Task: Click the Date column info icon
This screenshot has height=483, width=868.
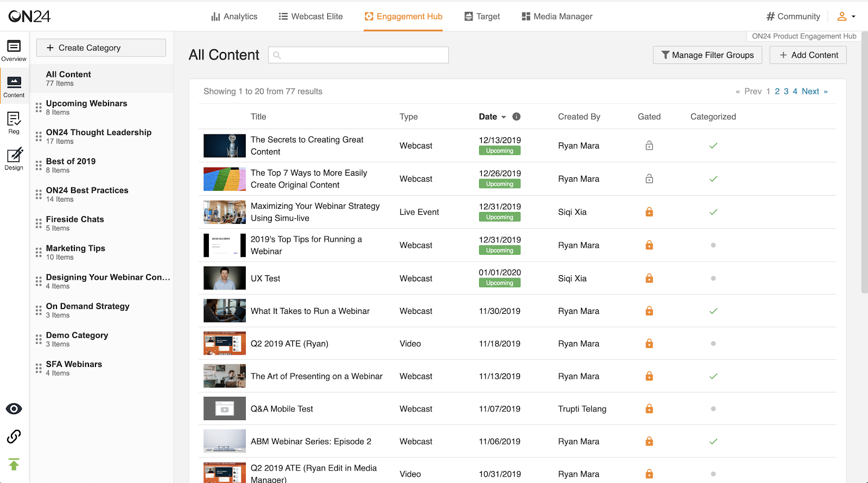Action: point(516,117)
